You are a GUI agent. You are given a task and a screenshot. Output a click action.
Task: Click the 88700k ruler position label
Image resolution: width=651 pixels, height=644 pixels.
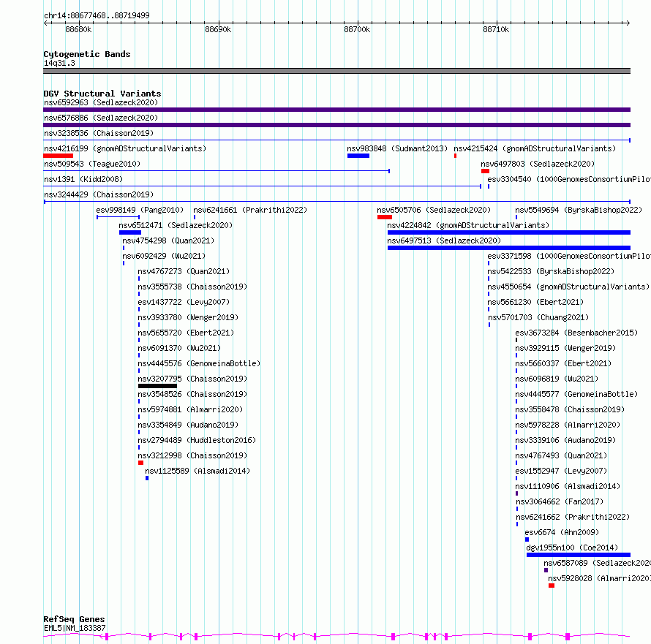[357, 29]
